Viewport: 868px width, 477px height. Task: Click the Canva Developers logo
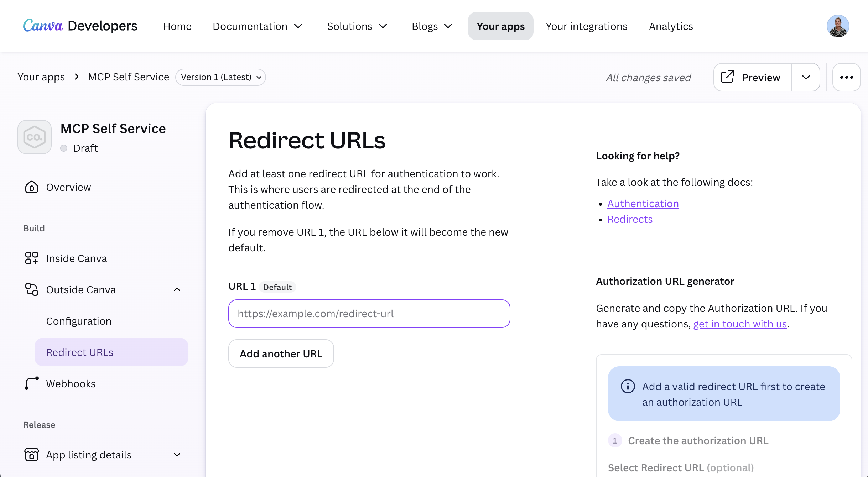click(x=80, y=26)
